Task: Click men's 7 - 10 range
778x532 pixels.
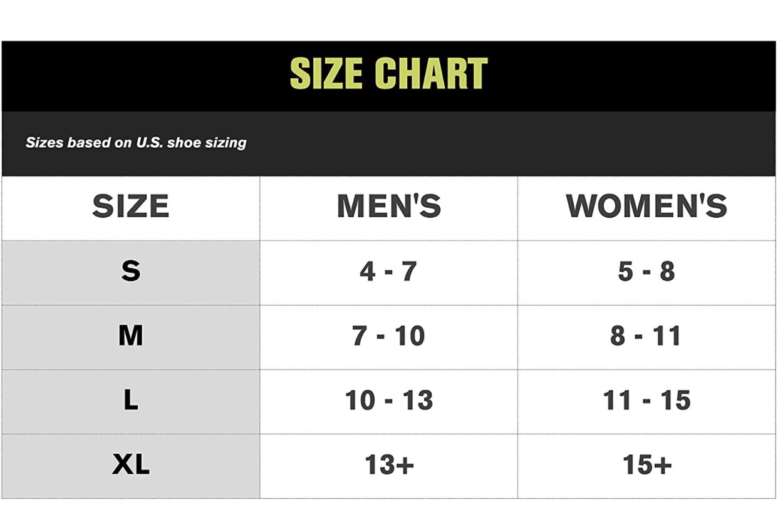Action: (x=388, y=336)
